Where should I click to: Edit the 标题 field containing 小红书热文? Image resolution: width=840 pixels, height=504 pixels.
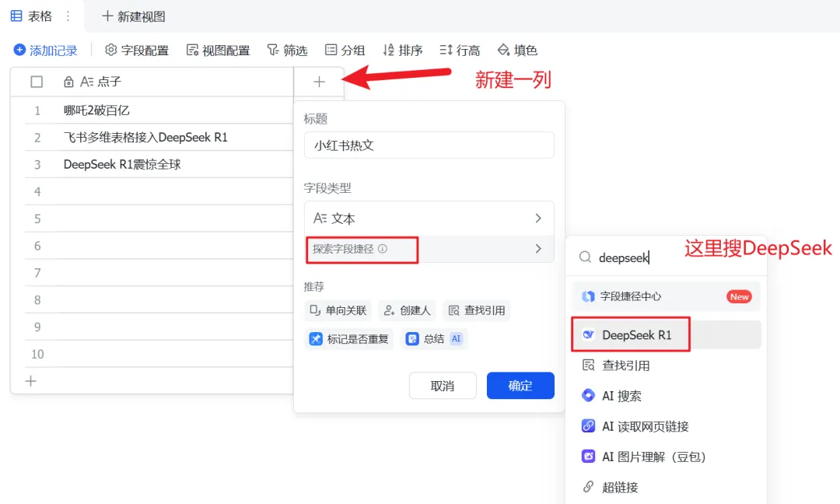tap(429, 145)
